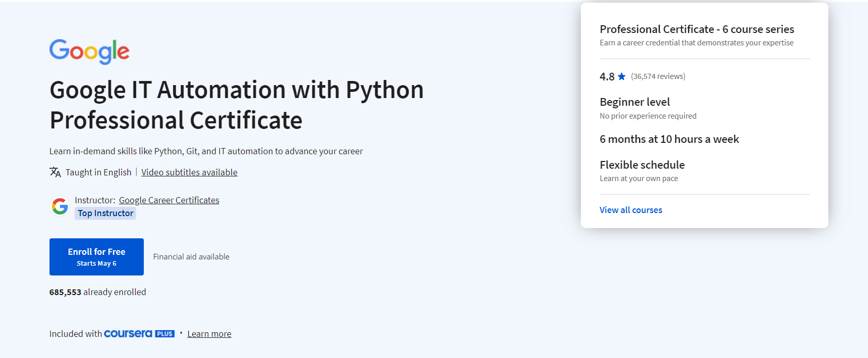This screenshot has width=868, height=358.
Task: Click the Google G instructor avatar
Action: 60,206
